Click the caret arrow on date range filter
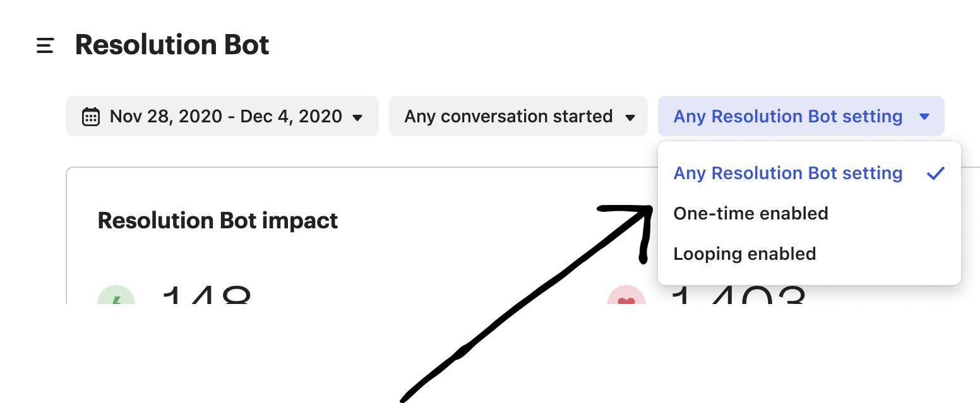 (357, 117)
